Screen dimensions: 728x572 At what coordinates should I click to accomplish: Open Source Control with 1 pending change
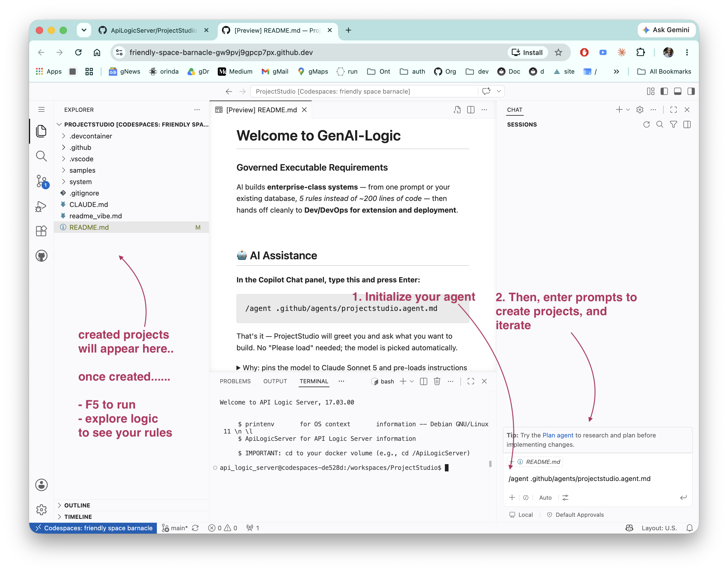click(42, 182)
